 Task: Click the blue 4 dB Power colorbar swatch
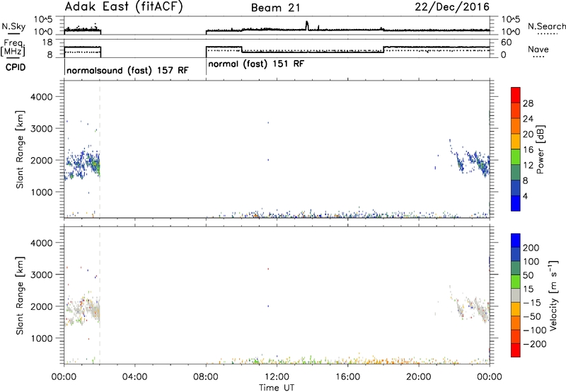click(x=516, y=203)
